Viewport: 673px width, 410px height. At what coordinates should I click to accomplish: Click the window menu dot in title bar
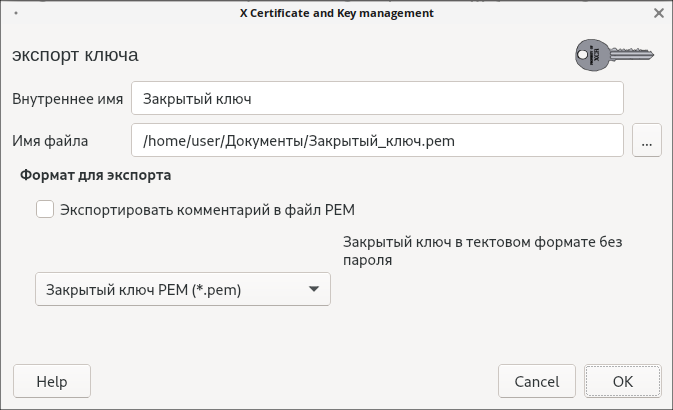(x=16, y=13)
